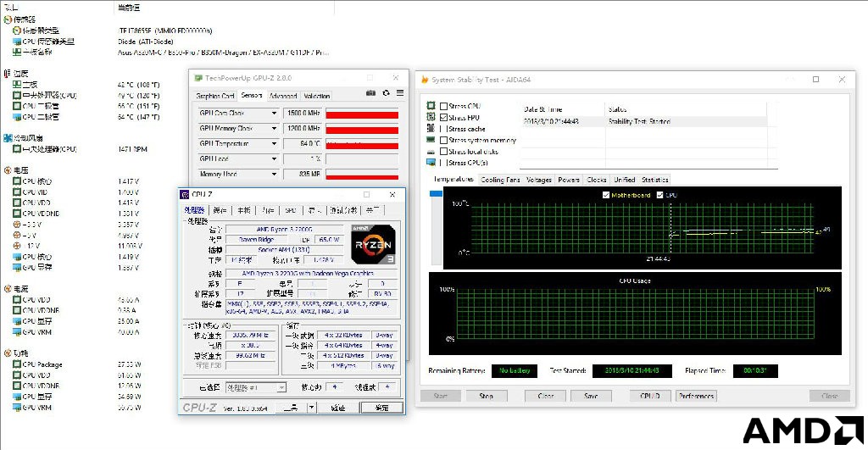
Task: Open the GPU-Z hamburger menu icon
Action: 400,93
